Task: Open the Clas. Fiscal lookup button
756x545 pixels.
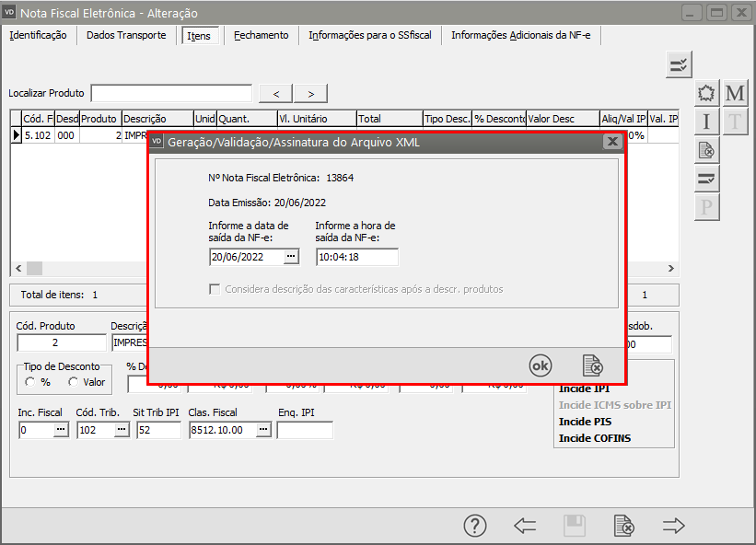Action: 263,430
